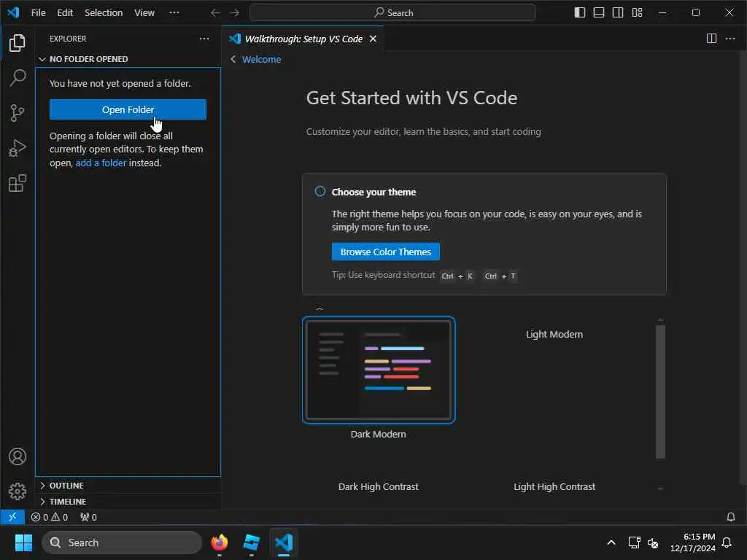Open the Explorer view in activity bar
Screen dimensions: 747x560
click(x=18, y=43)
